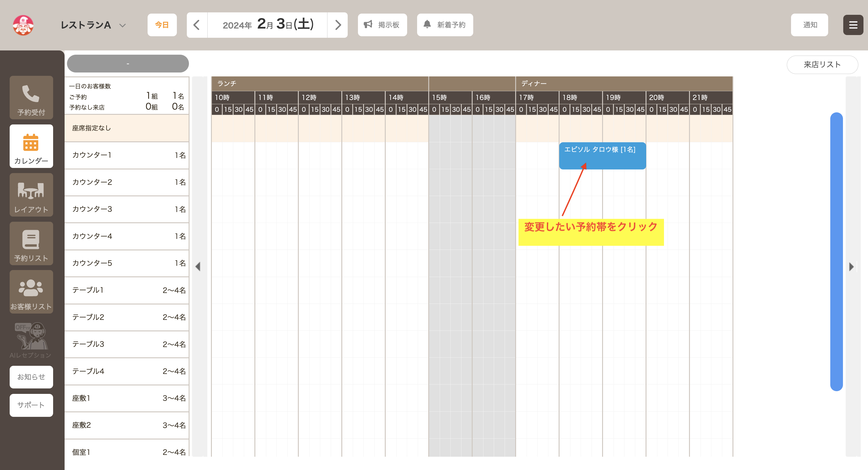Click the 14時 hour header
Screen dimensions: 868x470
point(407,98)
